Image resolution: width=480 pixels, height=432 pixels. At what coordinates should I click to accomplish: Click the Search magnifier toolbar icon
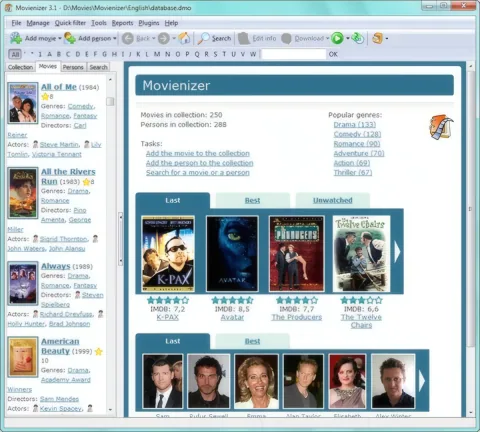point(203,38)
